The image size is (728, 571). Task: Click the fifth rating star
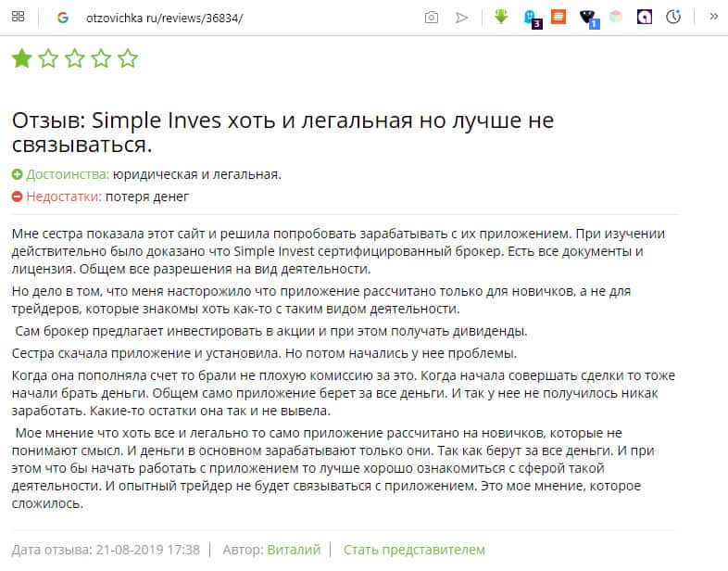tap(128, 59)
